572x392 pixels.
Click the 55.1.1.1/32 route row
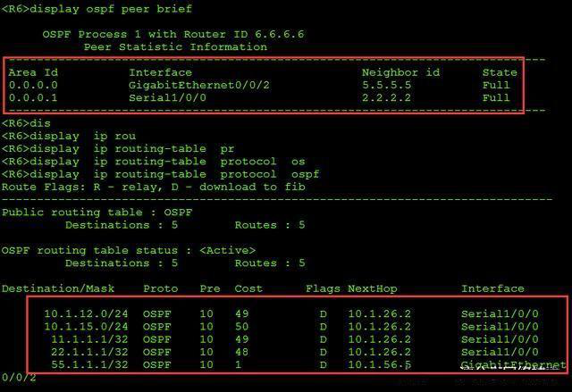[308, 364]
